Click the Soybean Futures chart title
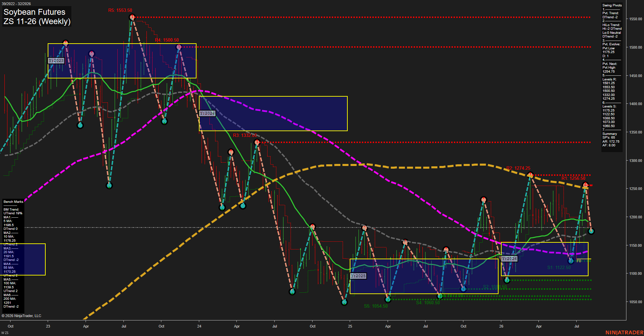 pyautogui.click(x=34, y=12)
